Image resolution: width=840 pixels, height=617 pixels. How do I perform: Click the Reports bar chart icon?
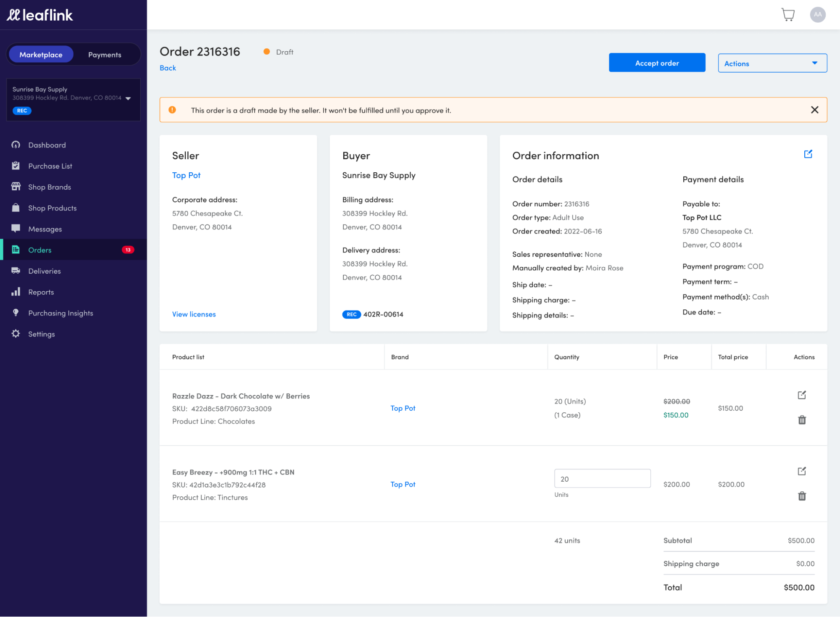tap(16, 292)
